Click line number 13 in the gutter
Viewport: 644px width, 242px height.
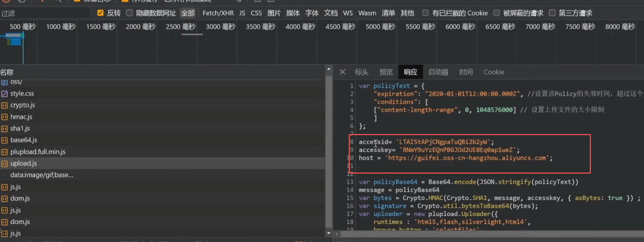point(350,182)
